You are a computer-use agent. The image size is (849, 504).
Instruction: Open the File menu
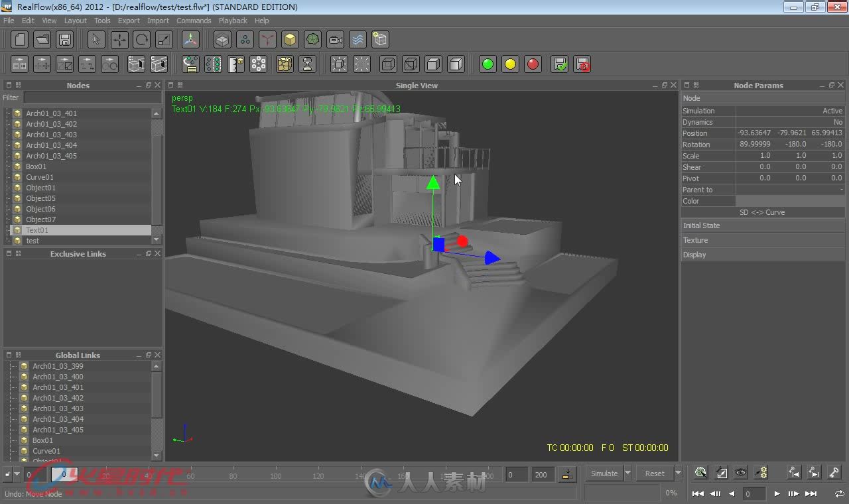(9, 21)
